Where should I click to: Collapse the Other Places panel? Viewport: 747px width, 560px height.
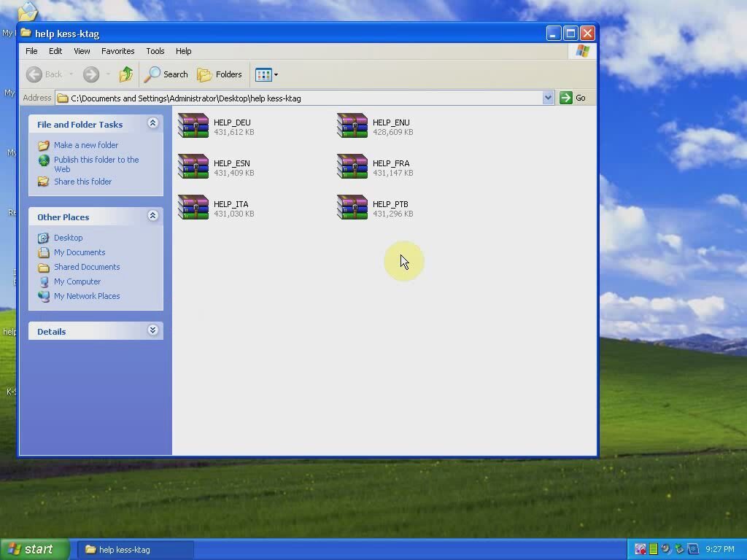[153, 216]
